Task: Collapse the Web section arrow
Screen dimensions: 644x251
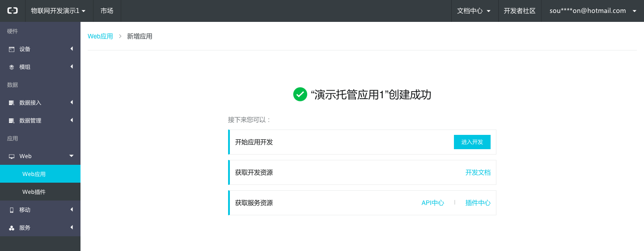Action: click(x=72, y=156)
